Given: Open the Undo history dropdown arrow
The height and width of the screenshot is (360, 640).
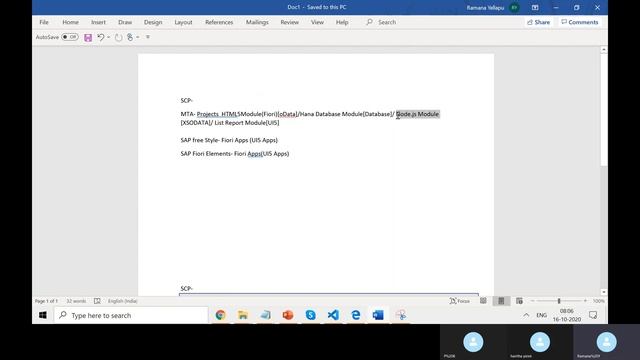Looking at the screenshot, I should 109,37.
